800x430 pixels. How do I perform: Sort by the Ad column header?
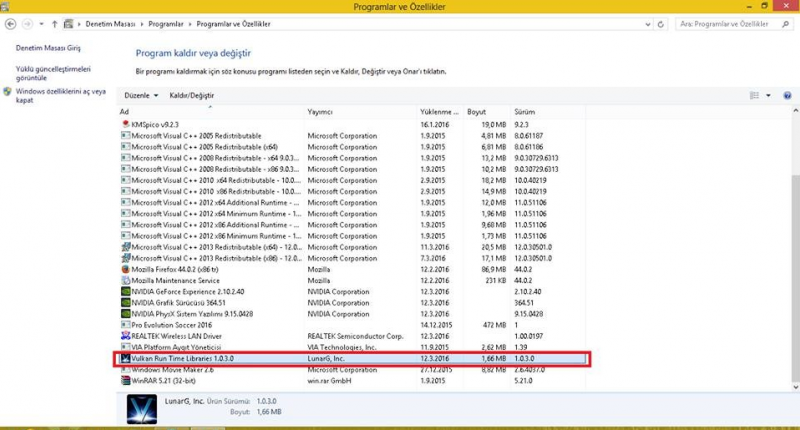point(211,112)
